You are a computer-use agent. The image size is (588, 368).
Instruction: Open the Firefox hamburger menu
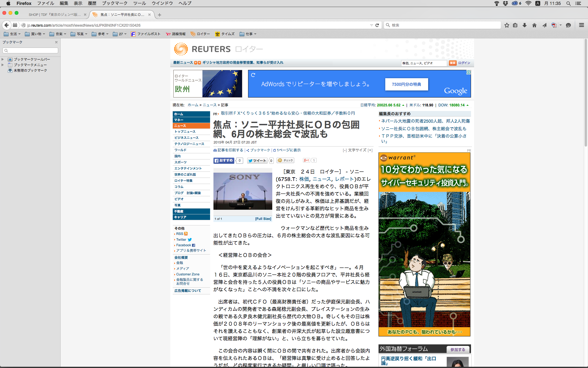click(x=581, y=25)
